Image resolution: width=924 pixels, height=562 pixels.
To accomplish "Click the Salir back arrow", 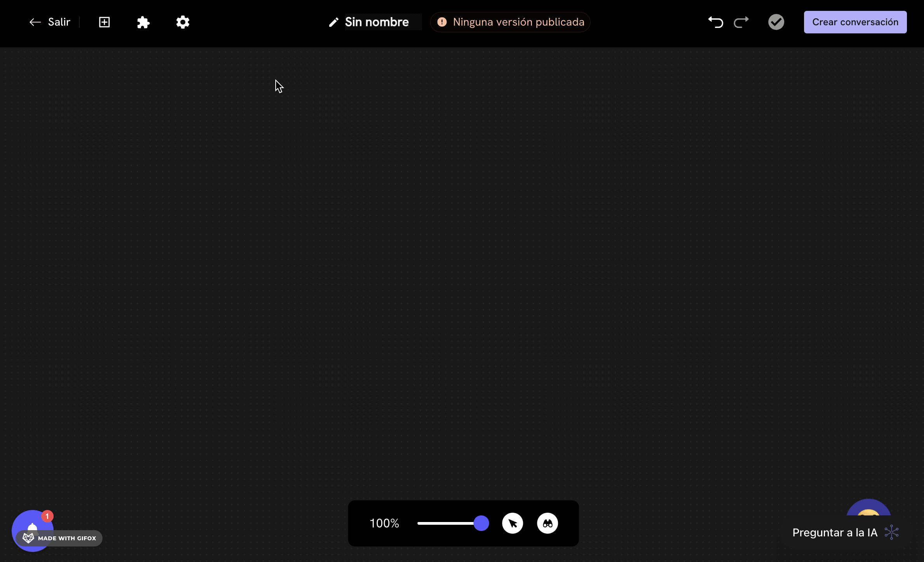I will click(35, 22).
